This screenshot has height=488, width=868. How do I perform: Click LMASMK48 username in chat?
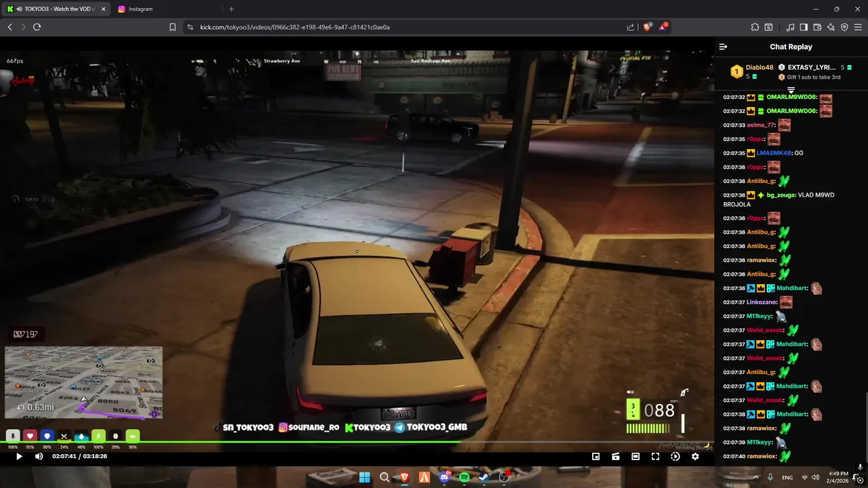click(774, 153)
